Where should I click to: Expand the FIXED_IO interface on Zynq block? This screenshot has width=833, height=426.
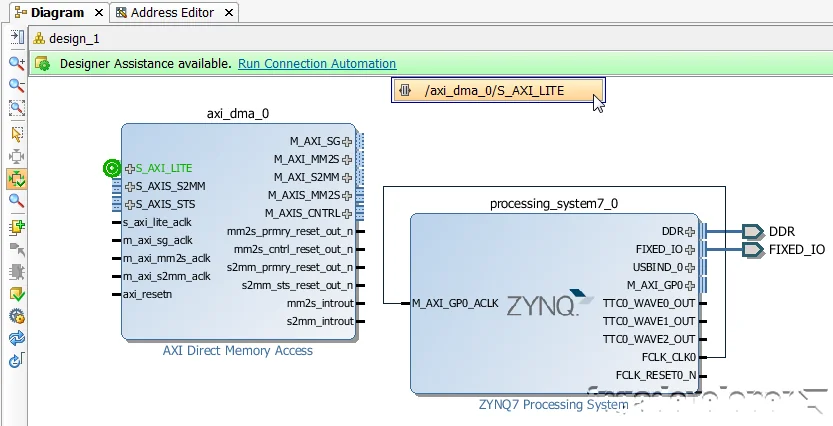point(690,250)
